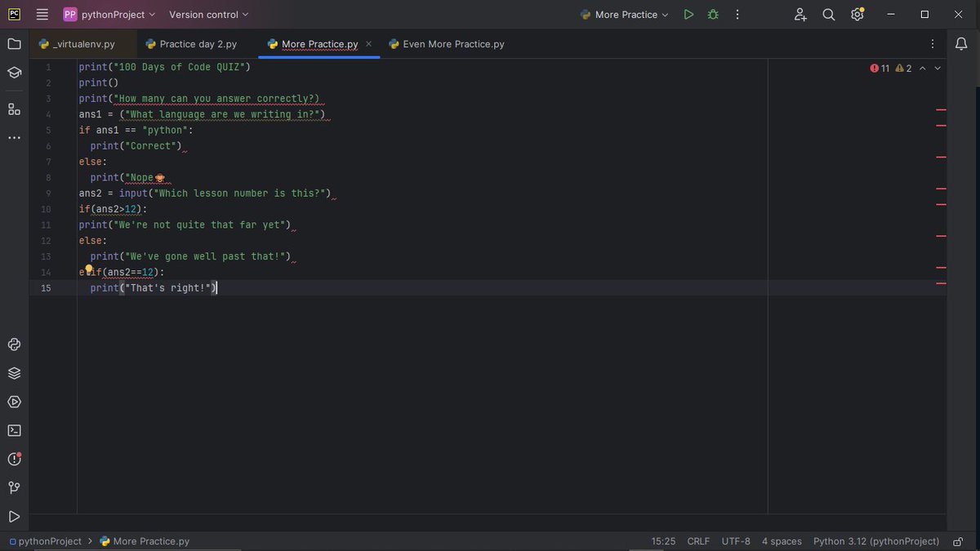Open the Services tool window
Screen dimensions: 980x551
[14, 402]
